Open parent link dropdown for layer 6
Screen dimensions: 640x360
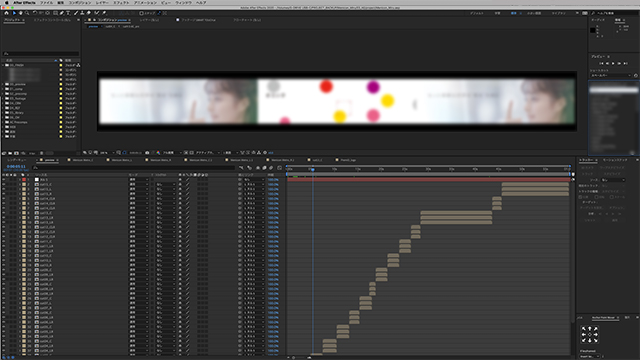254,204
